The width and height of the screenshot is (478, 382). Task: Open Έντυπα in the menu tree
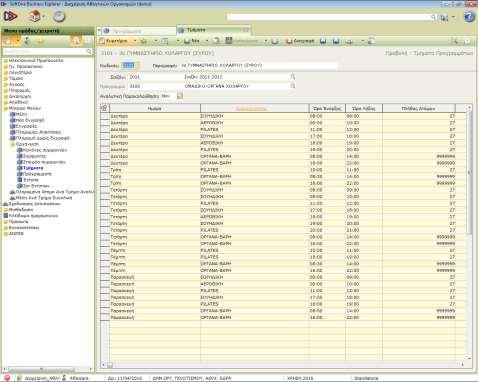point(31,180)
